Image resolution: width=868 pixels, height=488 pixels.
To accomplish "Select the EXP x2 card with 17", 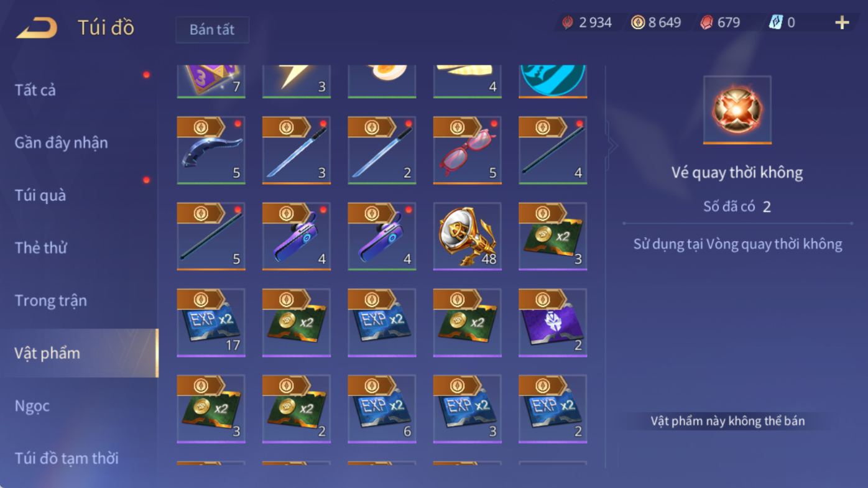I will (x=211, y=322).
